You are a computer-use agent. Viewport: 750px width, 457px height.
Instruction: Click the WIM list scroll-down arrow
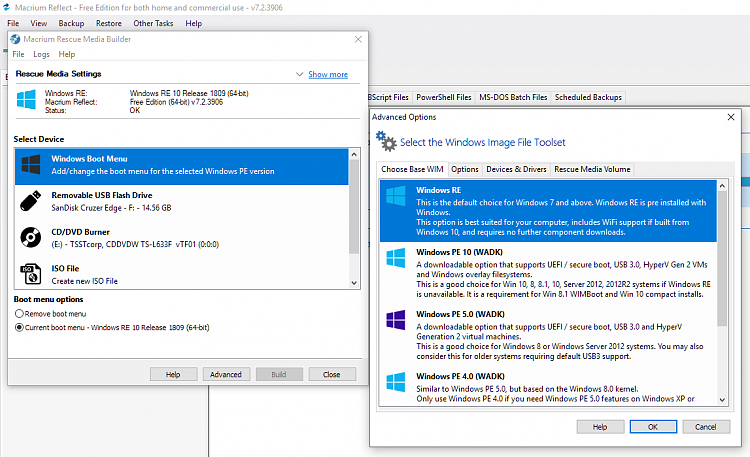[722, 400]
